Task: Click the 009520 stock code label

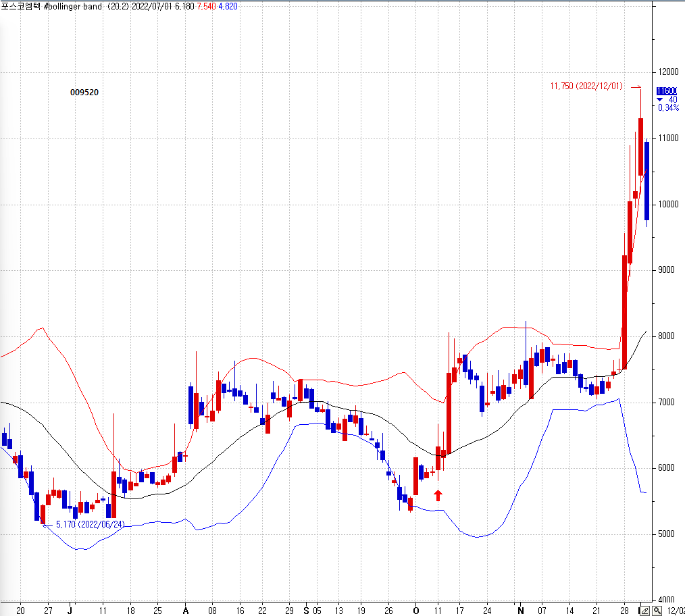Action: point(84,92)
